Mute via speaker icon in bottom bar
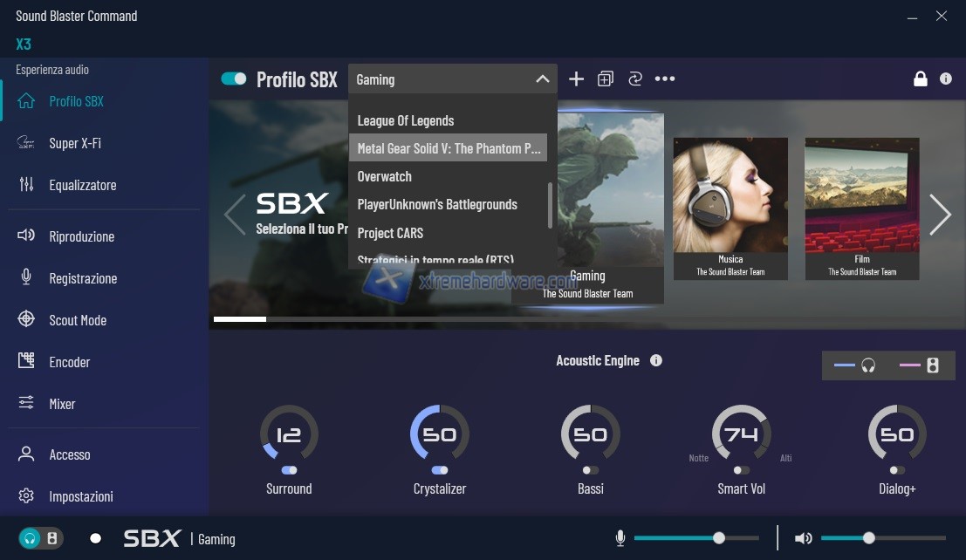966x560 pixels. [803, 538]
